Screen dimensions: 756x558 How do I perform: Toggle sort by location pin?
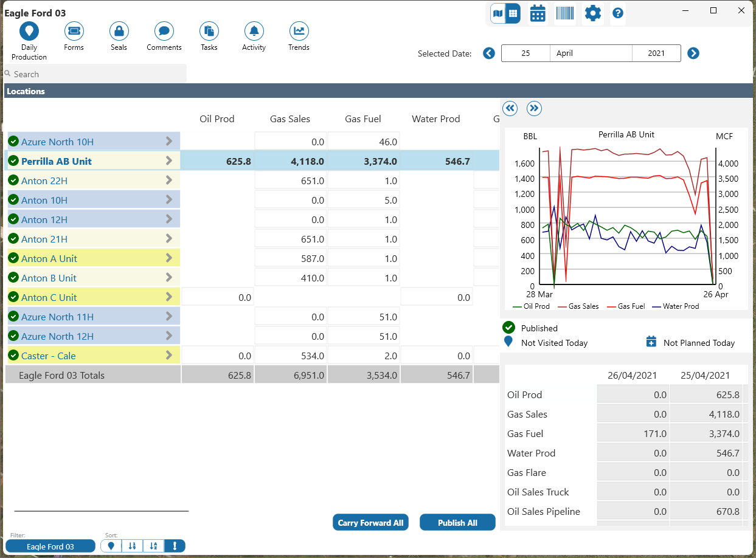[x=111, y=546]
